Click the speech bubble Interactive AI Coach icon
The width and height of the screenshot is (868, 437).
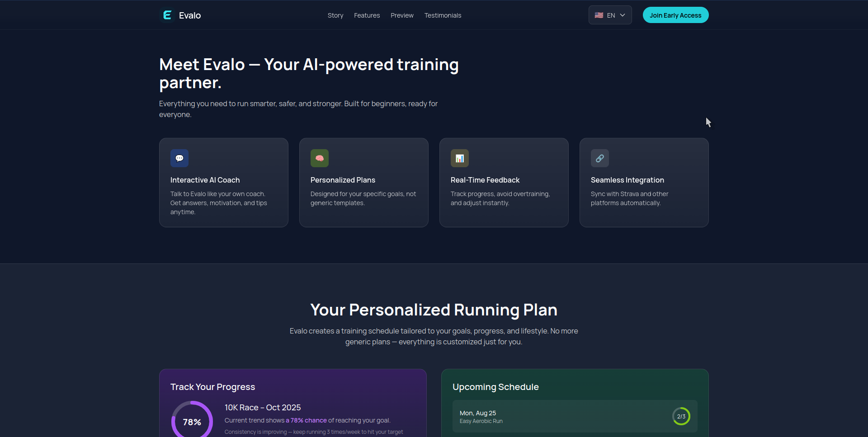tap(179, 158)
